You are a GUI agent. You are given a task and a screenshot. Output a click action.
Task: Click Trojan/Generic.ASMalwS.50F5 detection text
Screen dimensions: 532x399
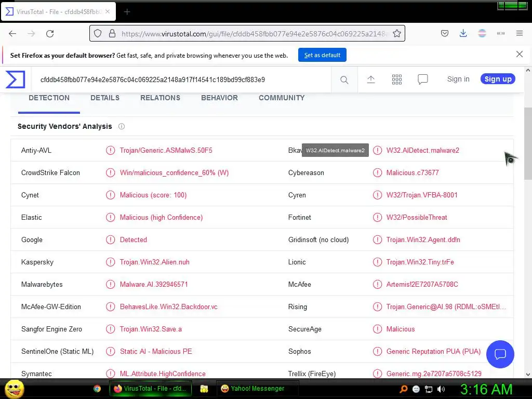166,150
